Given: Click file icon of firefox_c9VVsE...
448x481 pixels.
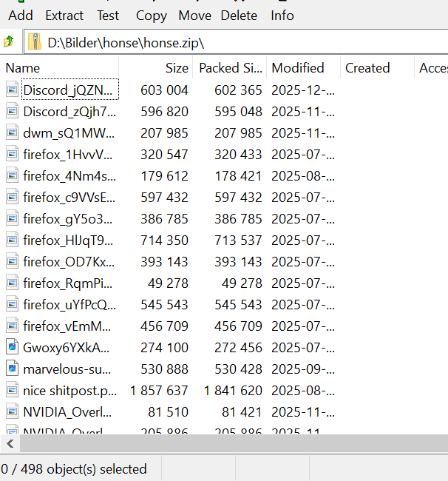Looking at the screenshot, I should tap(13, 197).
